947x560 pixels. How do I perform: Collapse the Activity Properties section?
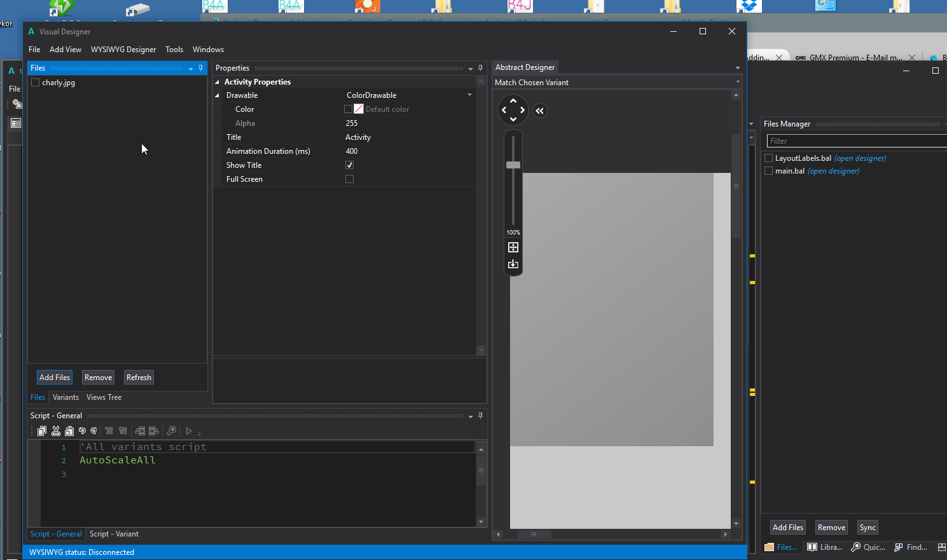click(218, 82)
